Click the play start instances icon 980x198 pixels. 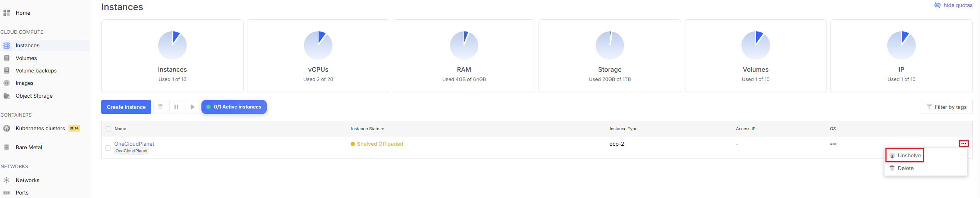[193, 107]
